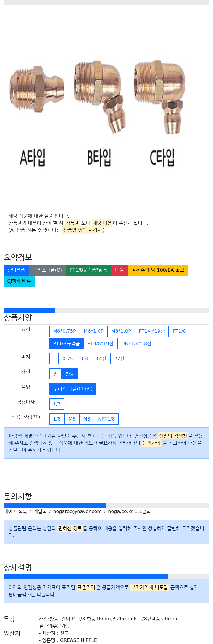Click the 상품사양 blue progress bar

[29, 311]
